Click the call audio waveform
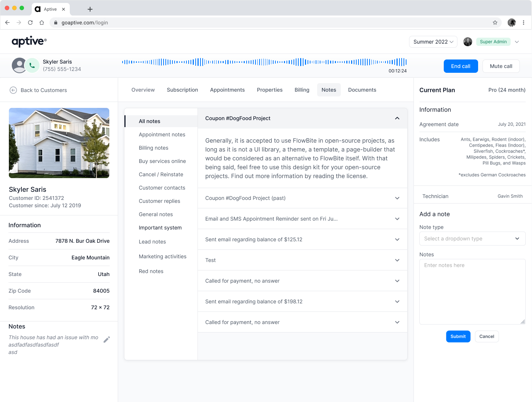This screenshot has width=532, height=402. click(x=264, y=62)
